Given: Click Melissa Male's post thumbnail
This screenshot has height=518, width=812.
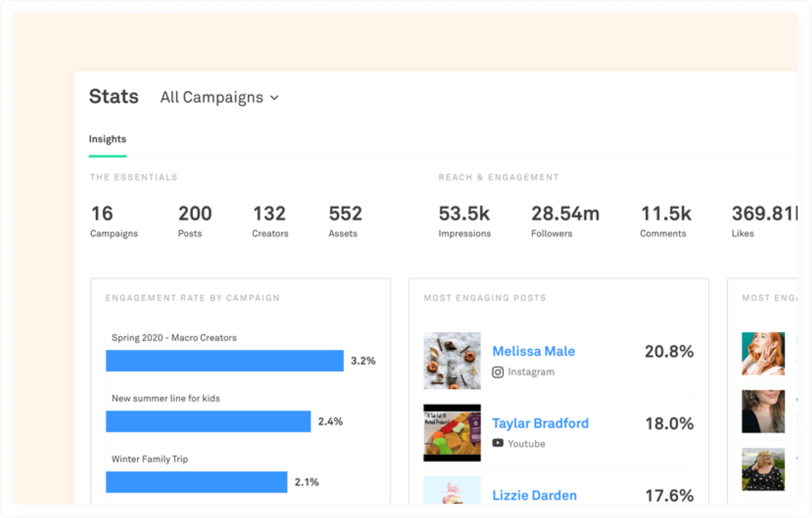Looking at the screenshot, I should click(x=452, y=361).
